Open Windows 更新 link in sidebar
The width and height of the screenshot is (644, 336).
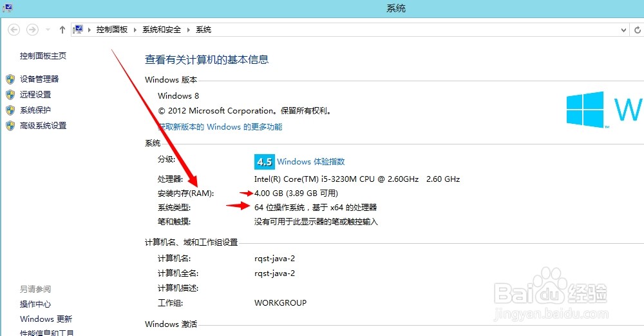[46, 319]
